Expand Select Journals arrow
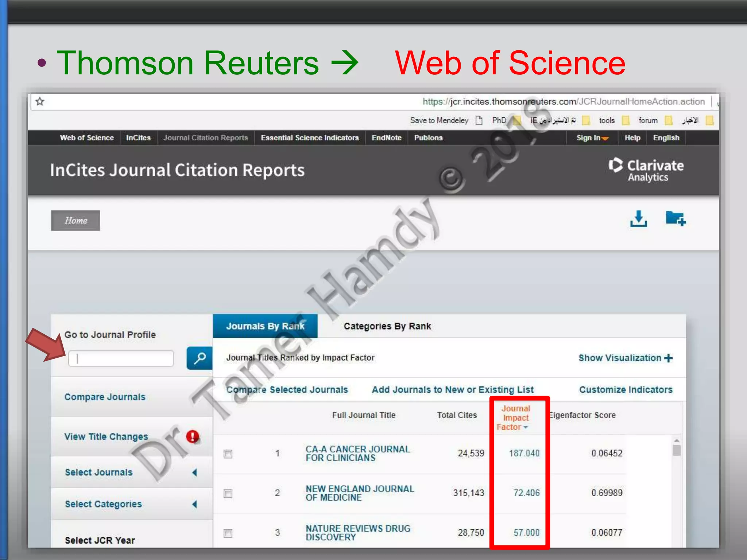The image size is (747, 560). [194, 472]
